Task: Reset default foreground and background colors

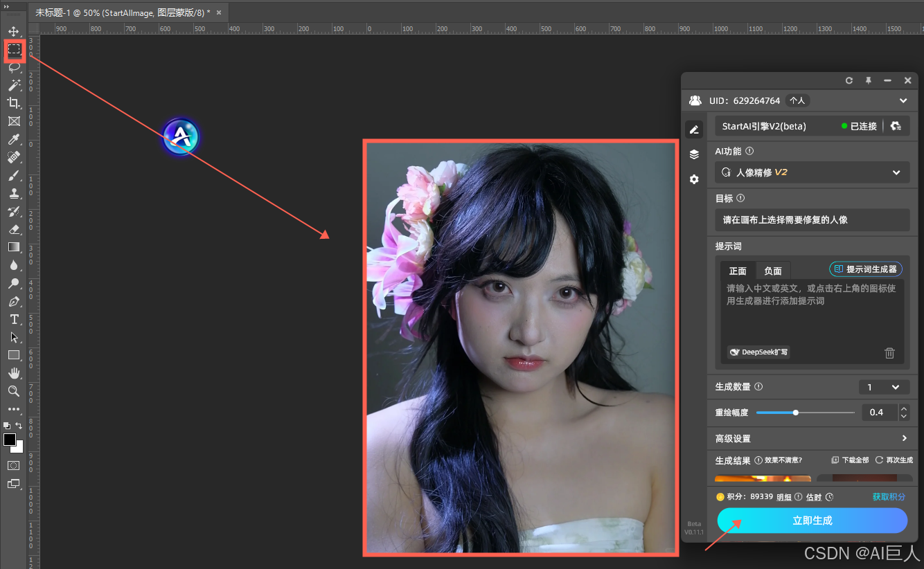Action: [7, 426]
